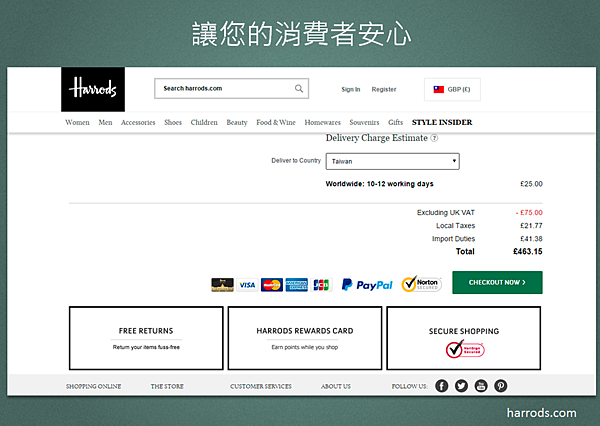600x426 pixels.
Task: Open the STYLE INSIDER menu
Action: click(442, 122)
